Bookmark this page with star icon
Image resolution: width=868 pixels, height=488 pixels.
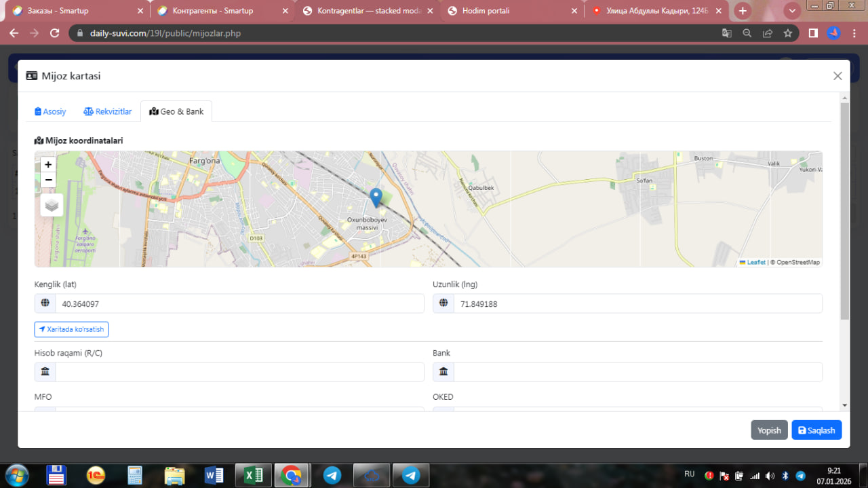click(x=787, y=33)
